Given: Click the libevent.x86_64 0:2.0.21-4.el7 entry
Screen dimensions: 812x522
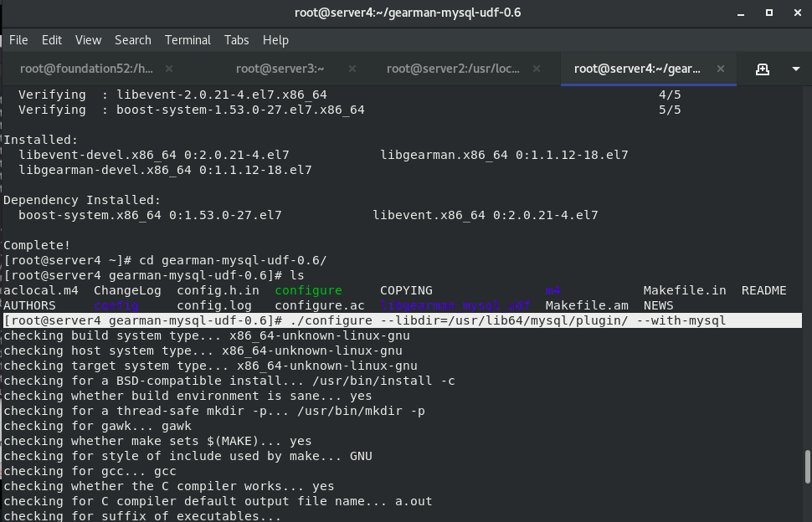Looking at the screenshot, I should 486,215.
